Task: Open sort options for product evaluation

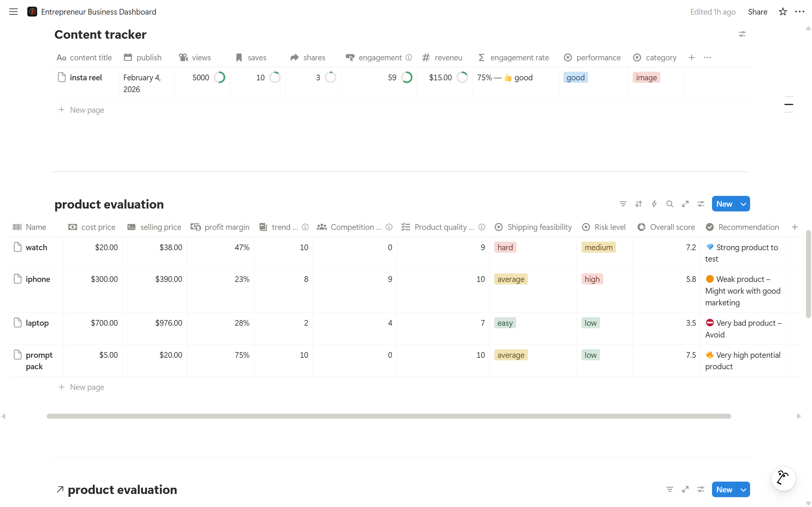Action: coord(639,203)
